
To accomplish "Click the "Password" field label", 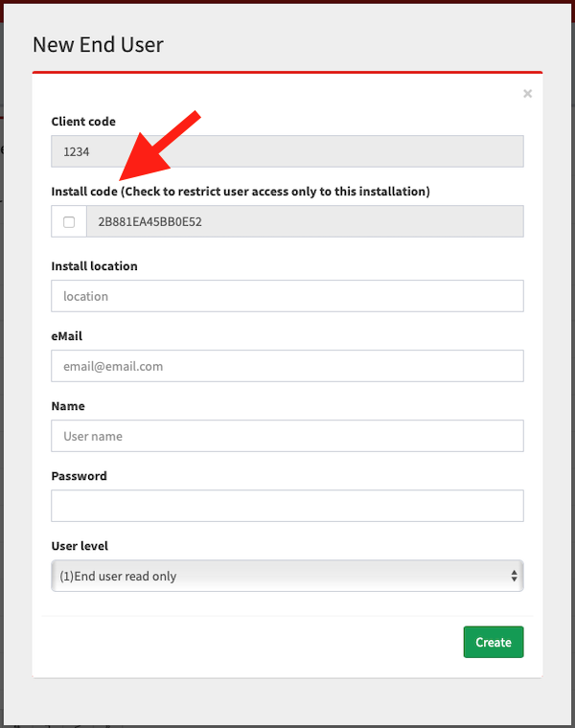I will (x=79, y=476).
